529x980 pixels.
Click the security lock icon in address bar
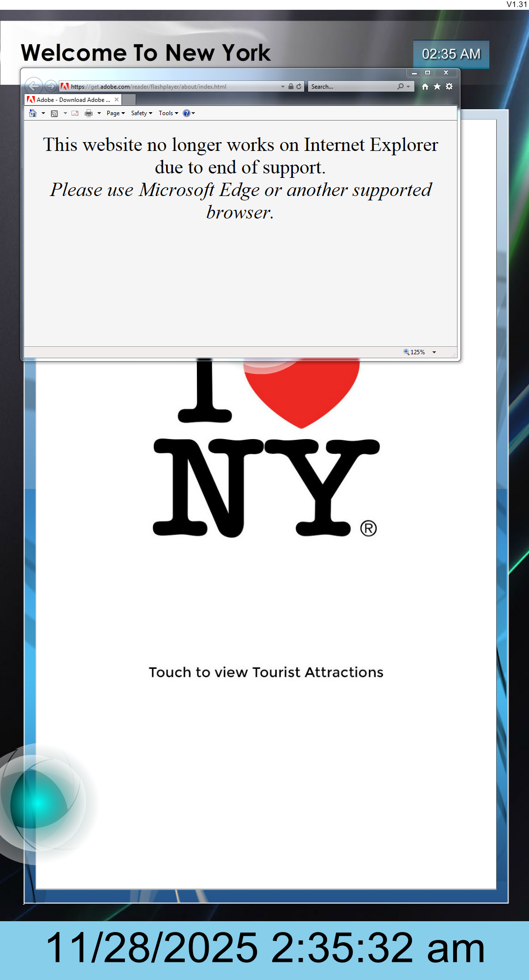coord(291,86)
